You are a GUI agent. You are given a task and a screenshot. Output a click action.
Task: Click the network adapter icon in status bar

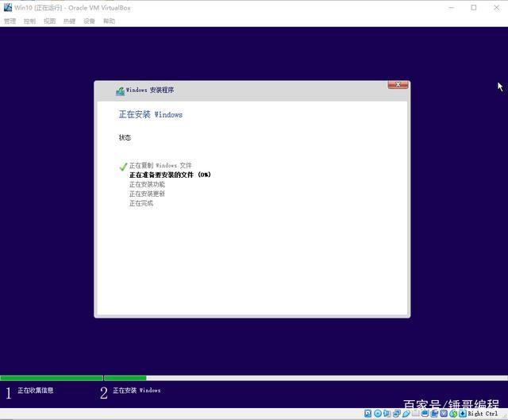point(397,414)
